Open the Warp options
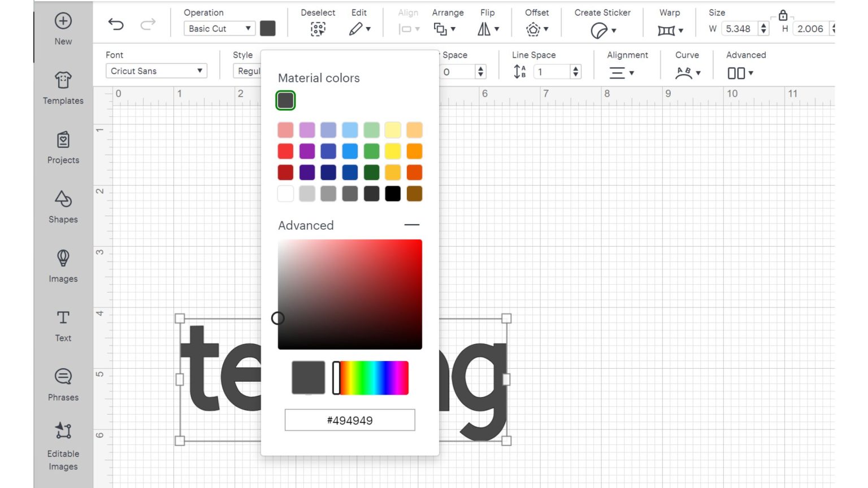Screen dimensions: 868x488 click(x=670, y=30)
